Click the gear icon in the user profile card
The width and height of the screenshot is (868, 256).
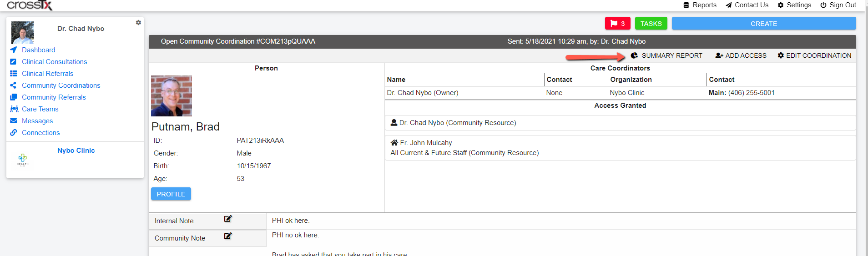(x=138, y=23)
